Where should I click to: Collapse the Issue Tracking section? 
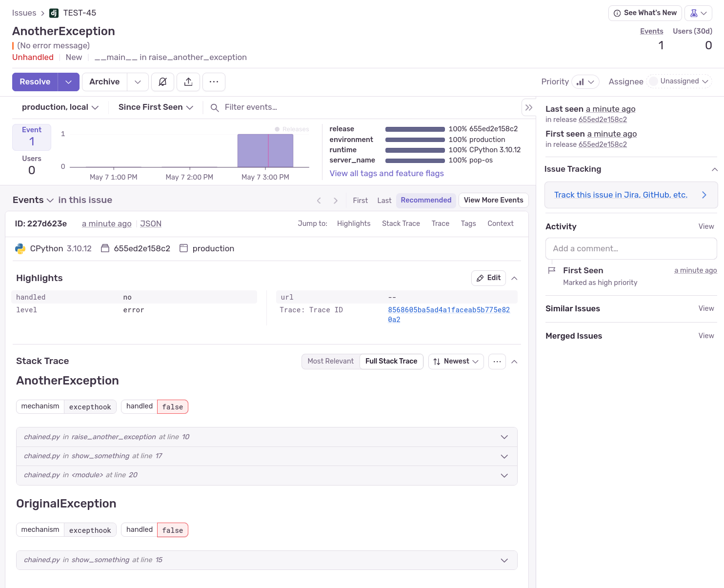[715, 169]
